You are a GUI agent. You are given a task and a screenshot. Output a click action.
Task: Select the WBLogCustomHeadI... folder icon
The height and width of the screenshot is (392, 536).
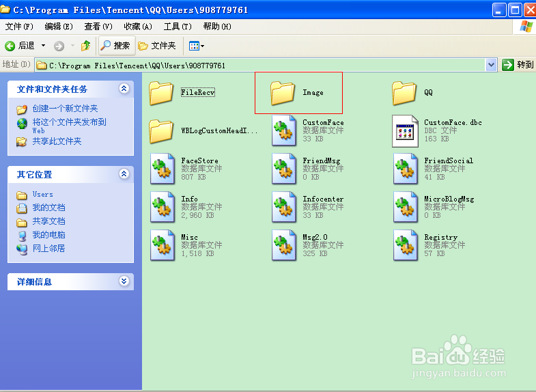coord(161,130)
